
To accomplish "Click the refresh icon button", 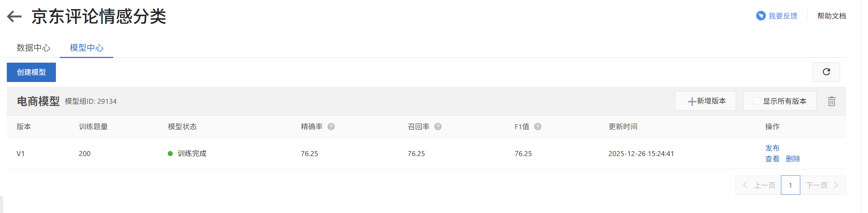I will tap(826, 72).
